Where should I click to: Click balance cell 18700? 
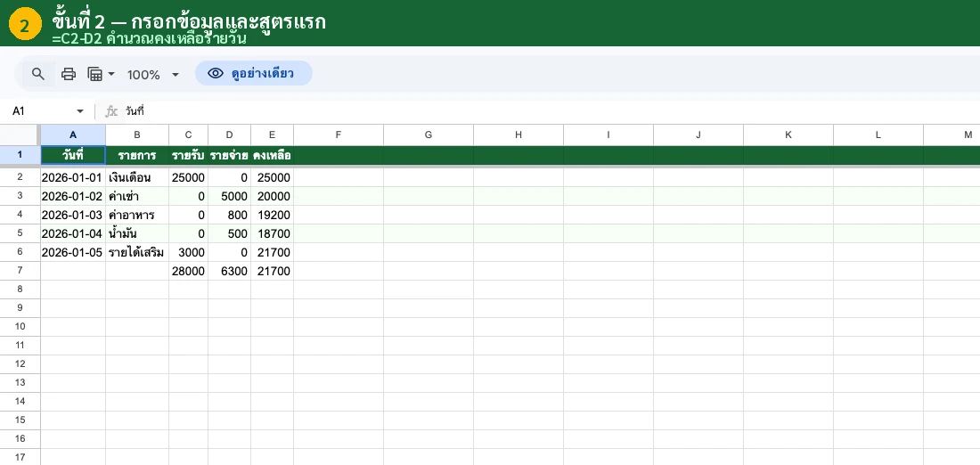[272, 233]
